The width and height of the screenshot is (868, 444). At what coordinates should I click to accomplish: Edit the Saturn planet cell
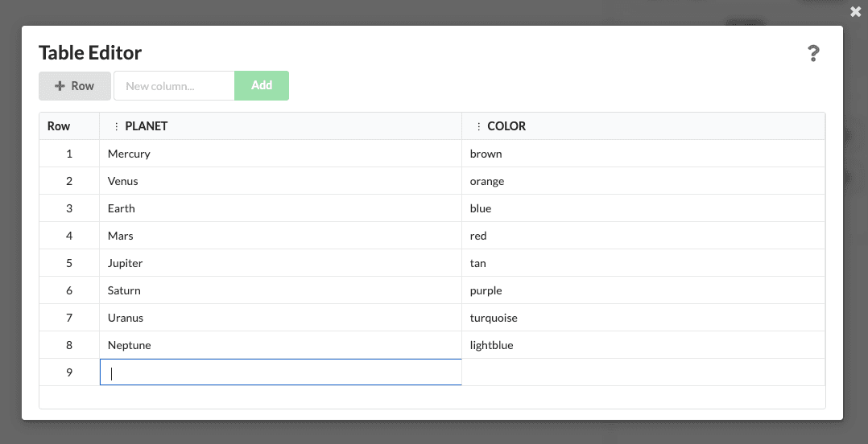pyautogui.click(x=280, y=290)
